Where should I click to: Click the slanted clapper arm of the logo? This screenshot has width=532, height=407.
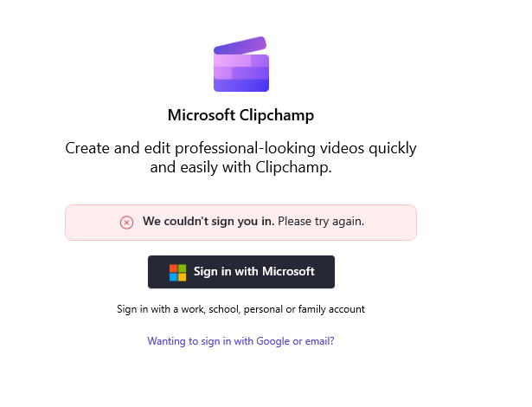pos(240,45)
